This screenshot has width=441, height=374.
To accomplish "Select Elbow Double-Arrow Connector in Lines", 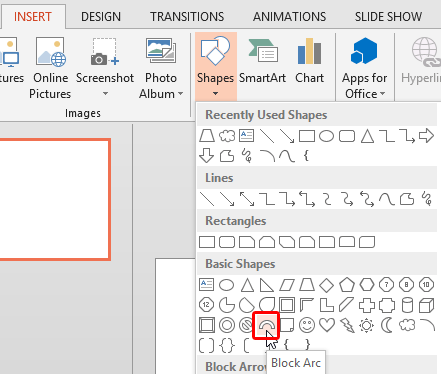I will click(307, 199).
